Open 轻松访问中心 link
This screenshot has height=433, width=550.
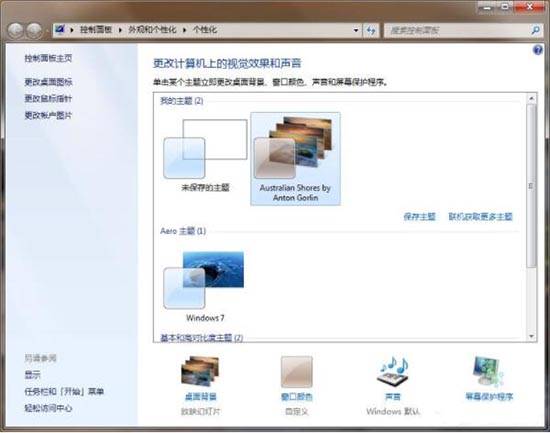(x=48, y=408)
